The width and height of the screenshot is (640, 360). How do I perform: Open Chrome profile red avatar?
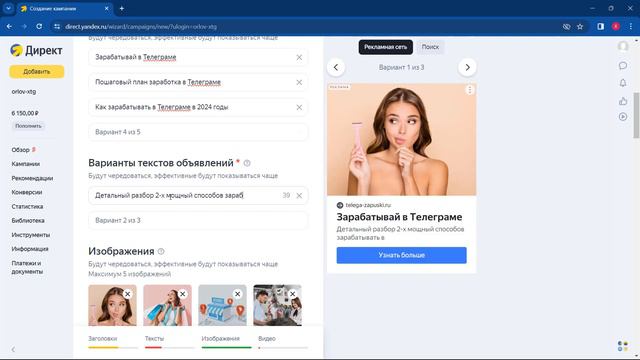(616, 27)
